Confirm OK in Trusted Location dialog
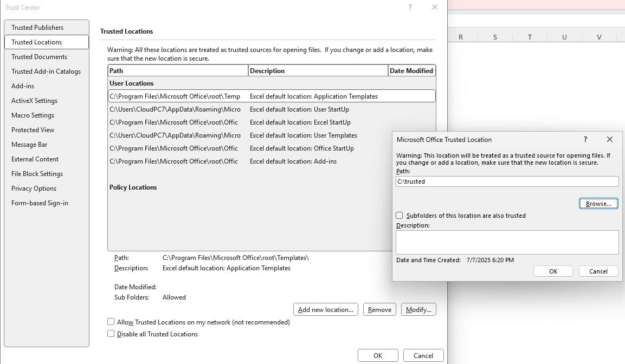Screen dimensions: 625x364 [553, 271]
